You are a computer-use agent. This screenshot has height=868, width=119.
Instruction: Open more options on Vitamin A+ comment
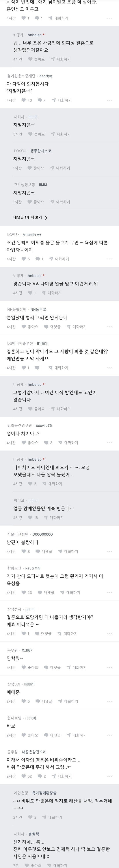click(110, 259)
